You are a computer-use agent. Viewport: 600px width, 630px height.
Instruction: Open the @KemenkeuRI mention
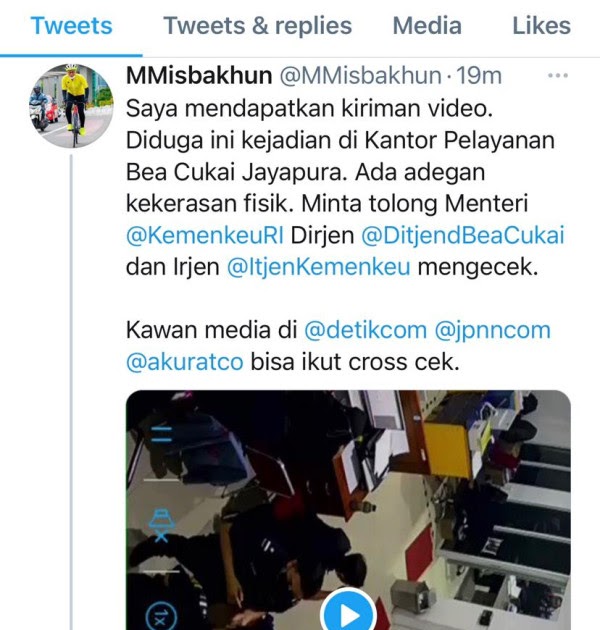point(205,235)
